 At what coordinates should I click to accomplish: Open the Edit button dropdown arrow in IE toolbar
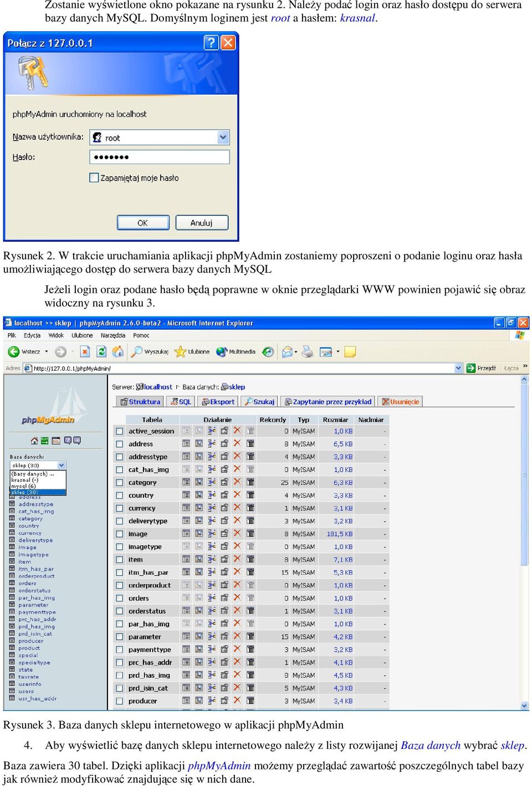pos(337,351)
